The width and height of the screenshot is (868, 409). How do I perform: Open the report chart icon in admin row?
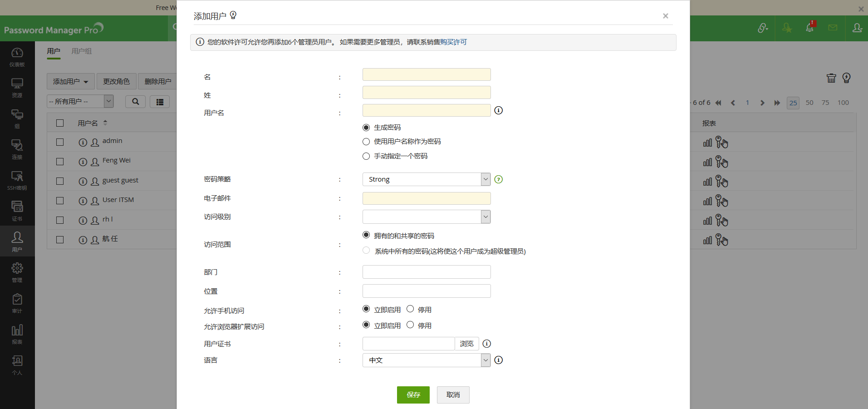point(707,143)
